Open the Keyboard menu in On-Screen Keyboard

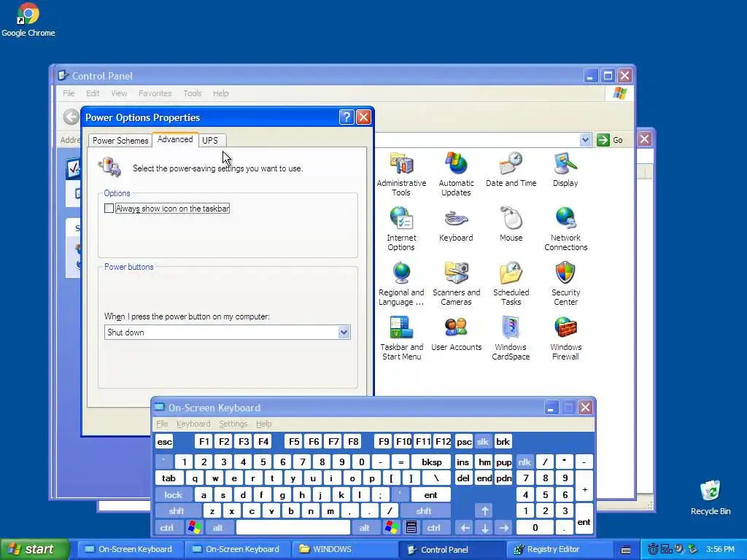click(x=193, y=424)
